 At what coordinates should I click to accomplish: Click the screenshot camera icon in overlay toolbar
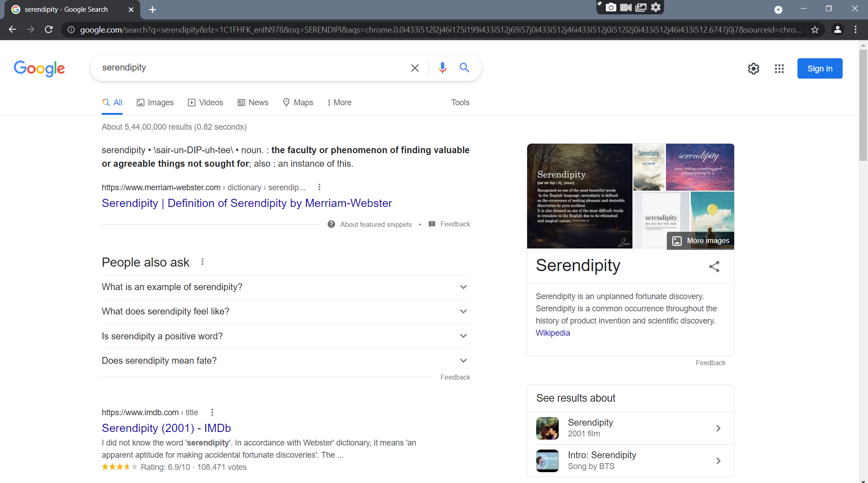click(611, 7)
